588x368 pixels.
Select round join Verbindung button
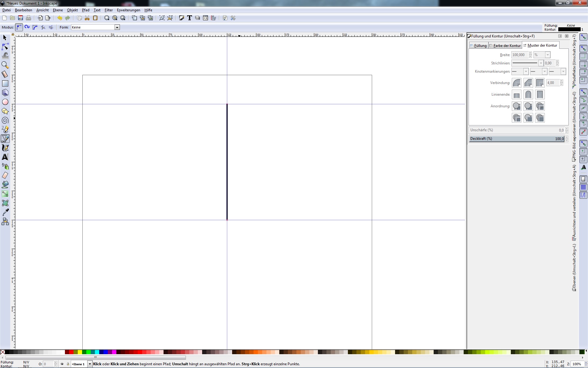pos(517,83)
